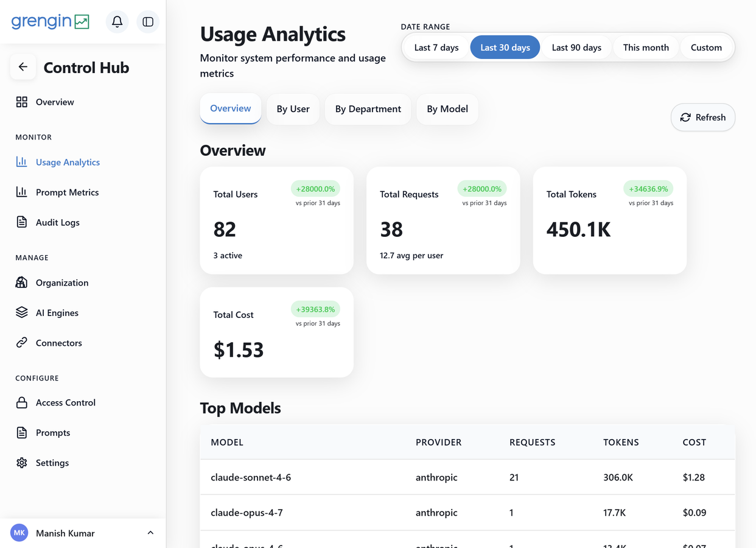
Task: Click the Total Requests value 38
Action: pyautogui.click(x=391, y=230)
